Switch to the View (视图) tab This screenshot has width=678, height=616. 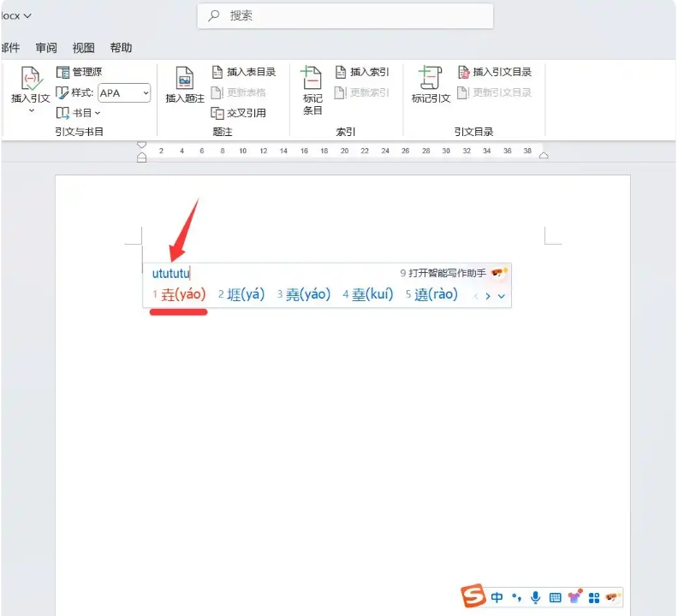click(84, 48)
